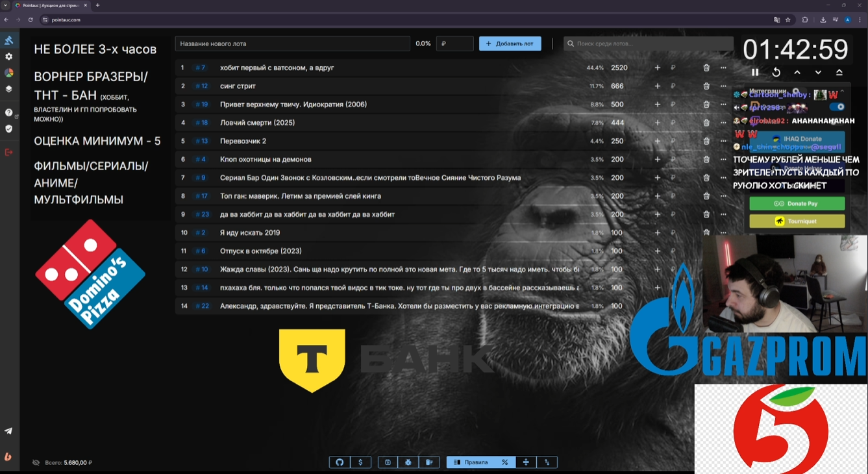This screenshot has height=474, width=868.
Task: Decrease timer with the down chevron
Action: pyautogui.click(x=818, y=72)
